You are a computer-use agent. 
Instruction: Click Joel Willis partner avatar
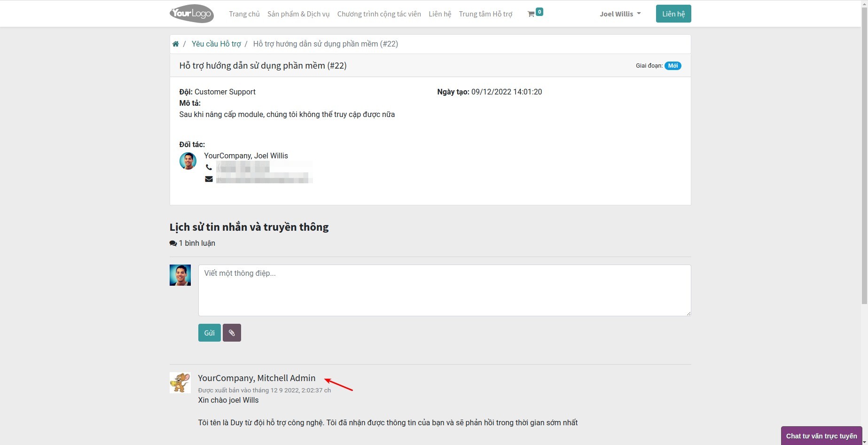tap(188, 161)
